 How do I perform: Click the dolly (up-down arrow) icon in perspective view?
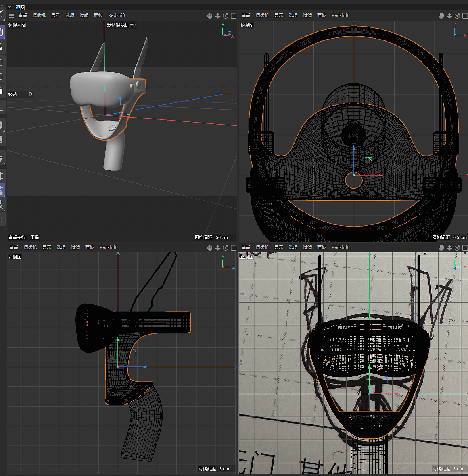(x=218, y=16)
